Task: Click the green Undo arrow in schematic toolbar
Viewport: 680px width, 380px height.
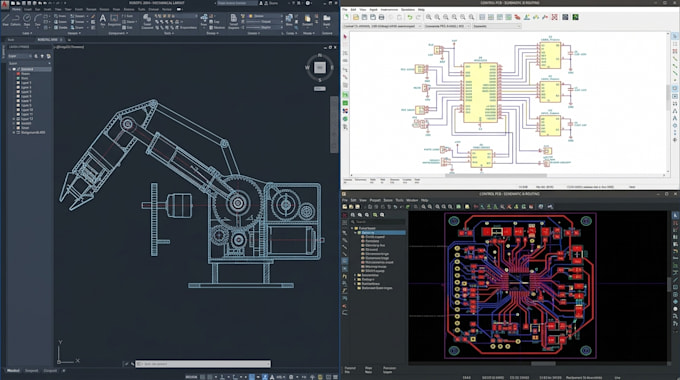Action: click(410, 17)
